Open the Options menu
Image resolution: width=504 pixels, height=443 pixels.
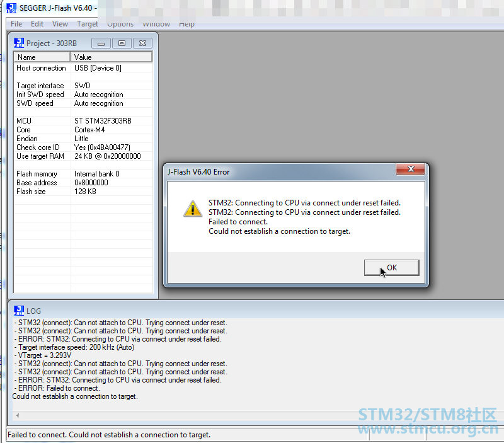point(120,25)
